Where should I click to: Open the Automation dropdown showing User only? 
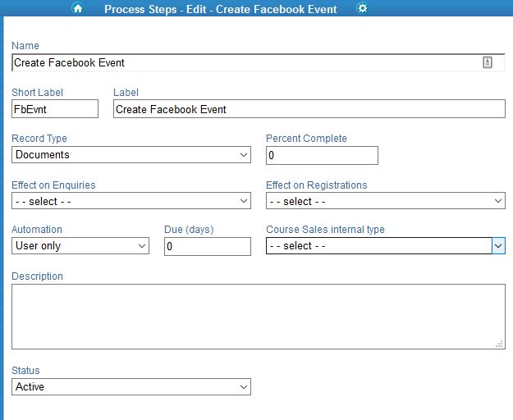tap(80, 246)
